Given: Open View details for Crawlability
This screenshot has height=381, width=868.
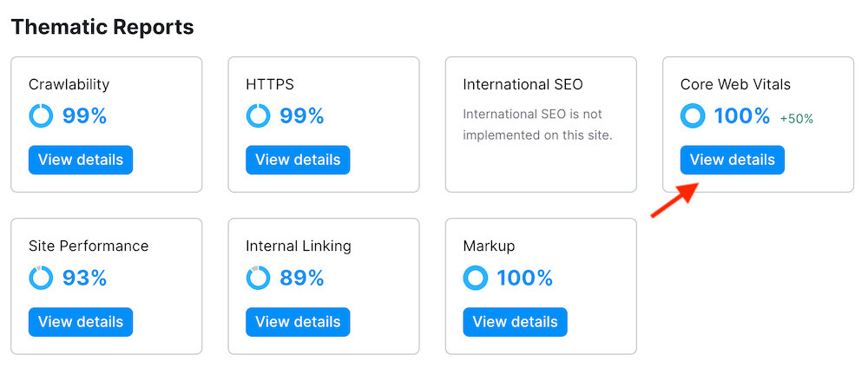Looking at the screenshot, I should (x=81, y=160).
